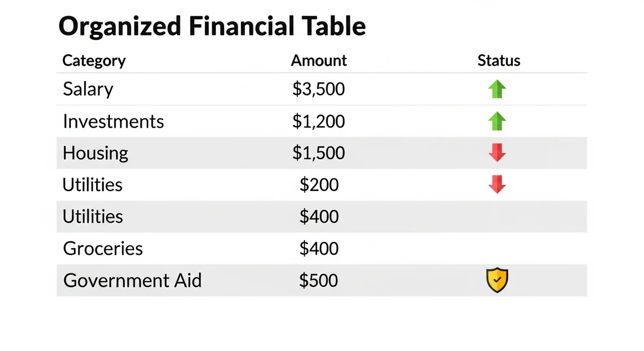The height and width of the screenshot is (351, 644).
Task: Click the Housing row label
Action: tap(96, 153)
